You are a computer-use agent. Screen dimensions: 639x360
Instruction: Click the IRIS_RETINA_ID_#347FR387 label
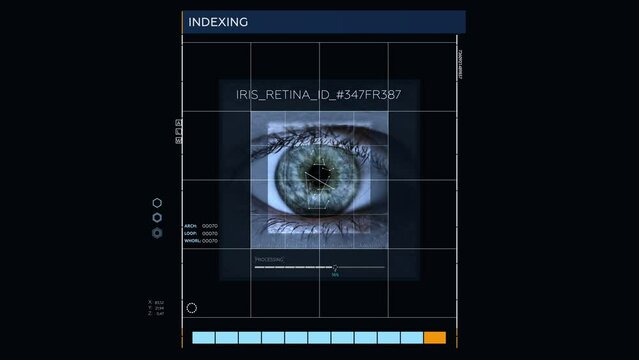tap(319, 95)
